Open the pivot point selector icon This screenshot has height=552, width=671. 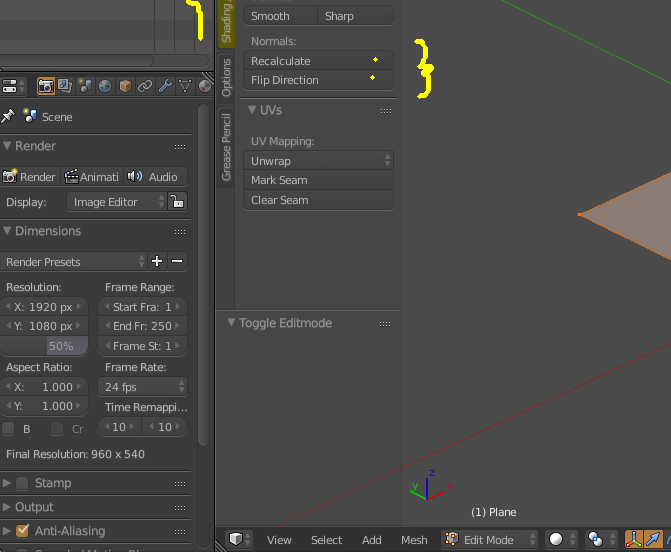tap(601, 539)
